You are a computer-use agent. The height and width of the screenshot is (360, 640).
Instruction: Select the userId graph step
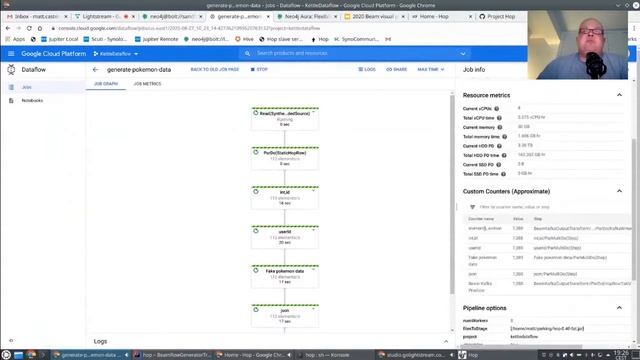pos(285,237)
